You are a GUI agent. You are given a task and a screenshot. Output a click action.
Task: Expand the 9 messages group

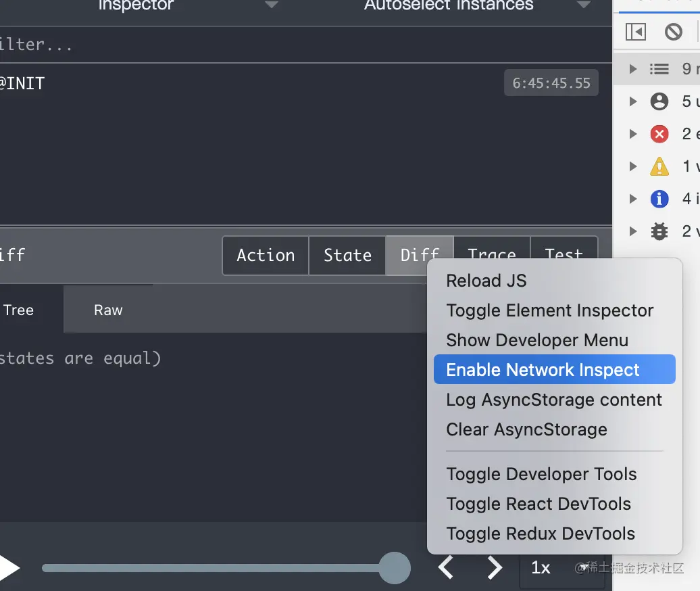point(632,69)
